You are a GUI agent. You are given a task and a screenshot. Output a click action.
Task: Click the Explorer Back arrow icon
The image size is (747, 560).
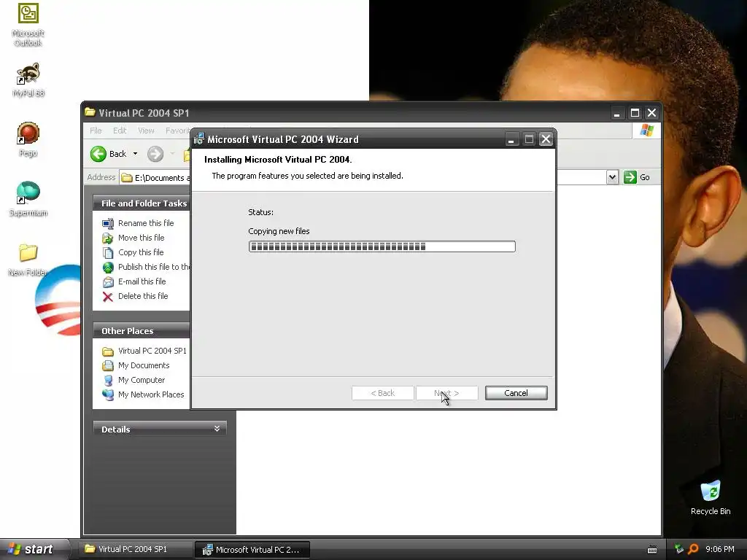click(98, 154)
